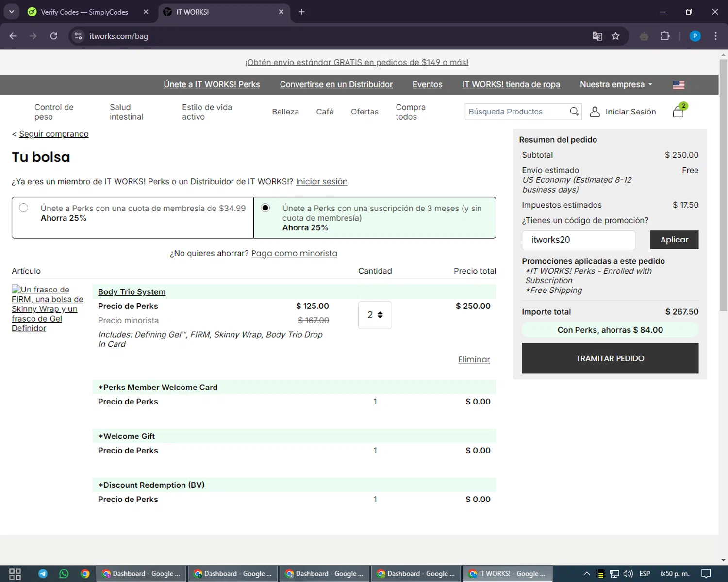
Task: Open the volume icon in system tray
Action: 628,574
